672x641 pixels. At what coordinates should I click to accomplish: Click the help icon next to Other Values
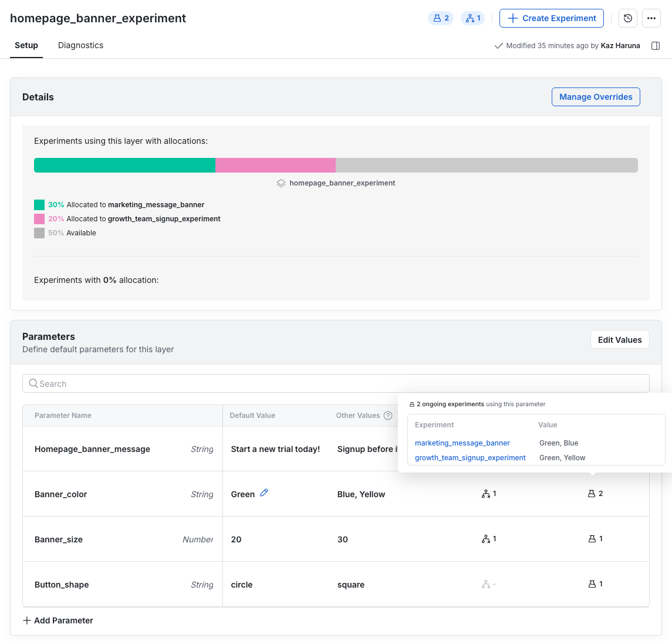click(x=387, y=415)
